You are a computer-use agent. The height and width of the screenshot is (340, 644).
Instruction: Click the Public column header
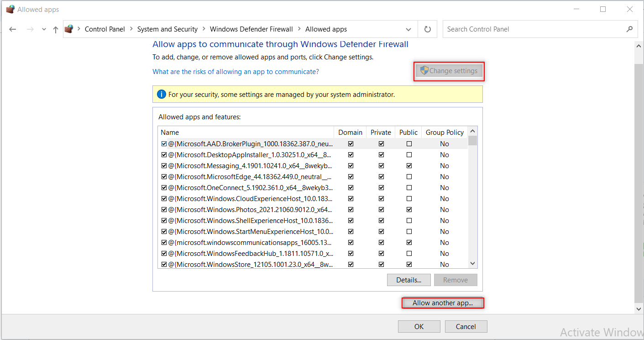(408, 133)
